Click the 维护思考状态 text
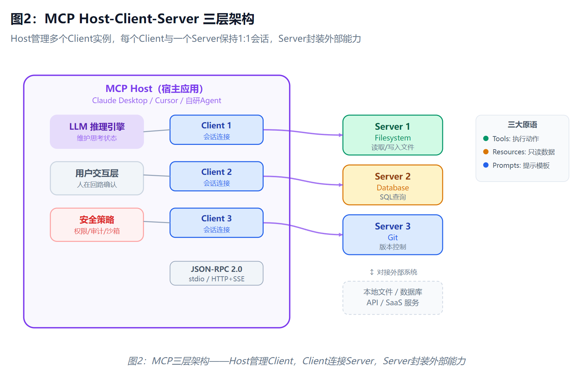 (x=97, y=138)
